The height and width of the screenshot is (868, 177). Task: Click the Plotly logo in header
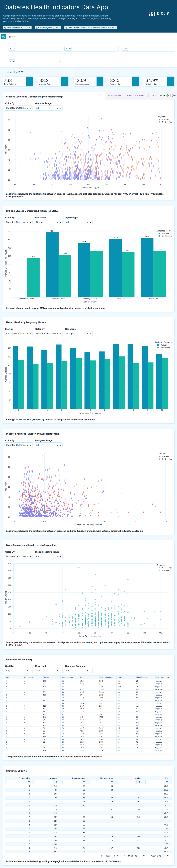(x=159, y=13)
